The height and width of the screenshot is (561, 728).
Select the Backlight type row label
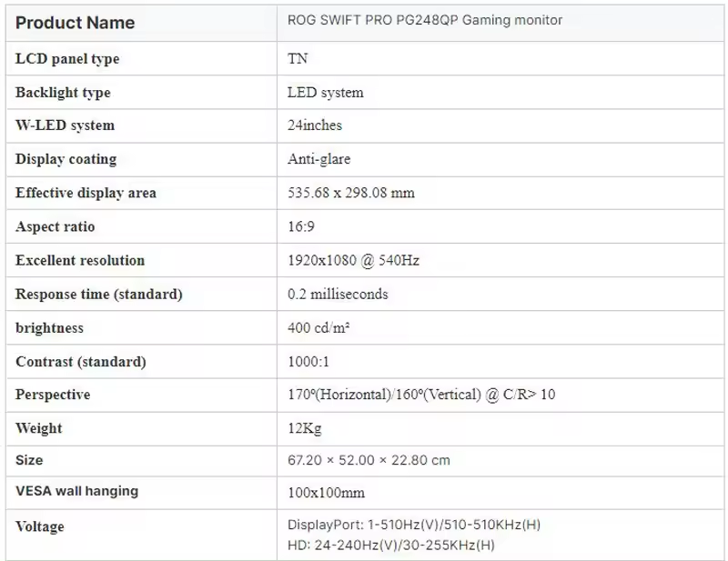coord(63,93)
